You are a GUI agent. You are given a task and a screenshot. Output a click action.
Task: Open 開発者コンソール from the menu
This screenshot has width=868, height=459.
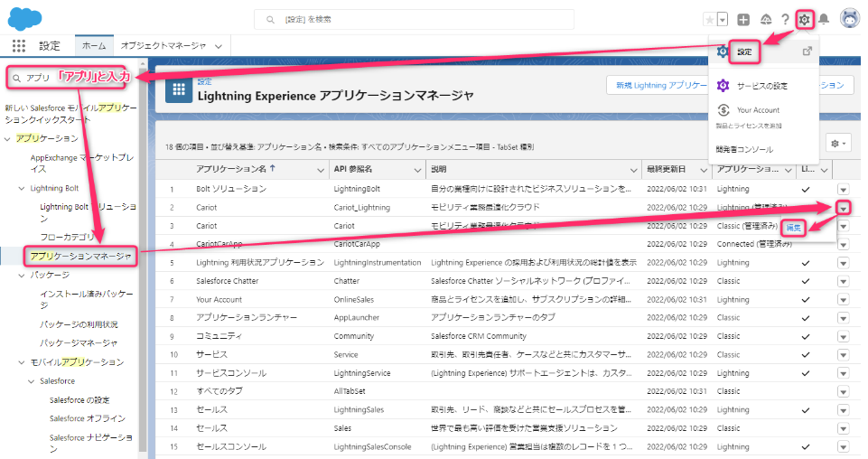click(x=744, y=149)
